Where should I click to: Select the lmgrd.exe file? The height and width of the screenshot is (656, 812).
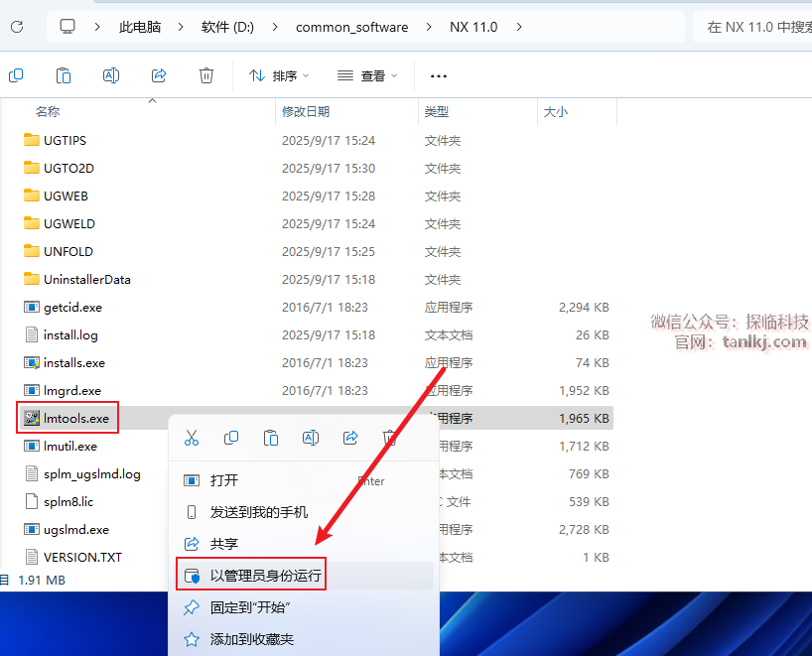[71, 390]
